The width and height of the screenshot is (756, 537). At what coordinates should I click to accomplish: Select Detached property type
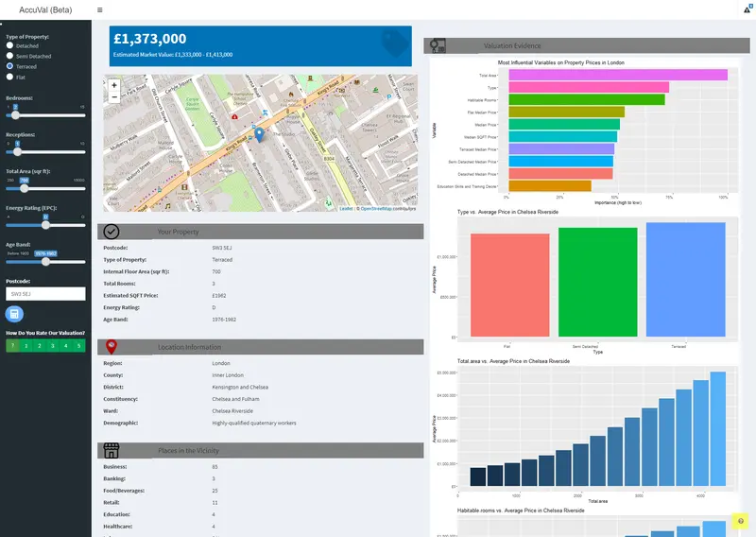click(9, 45)
